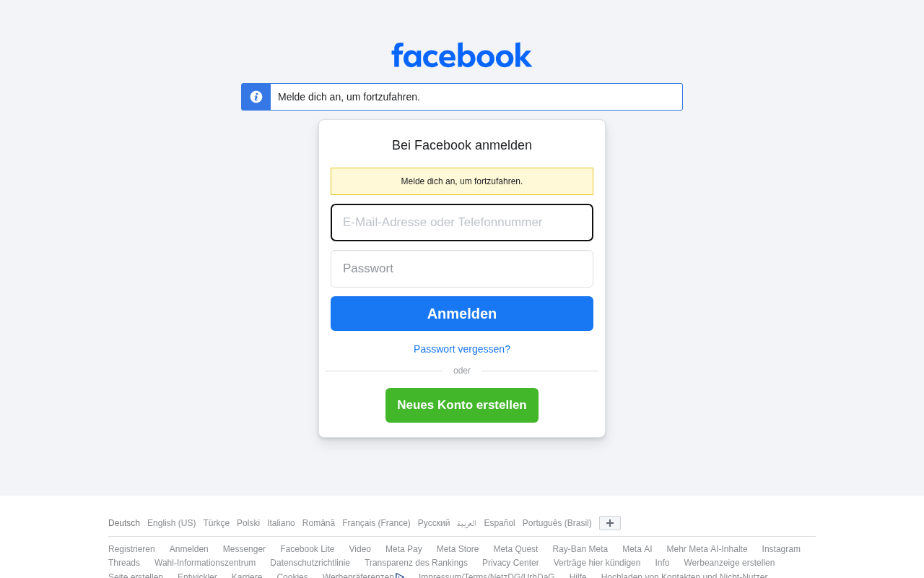Open the Meta Quest footer link
The height and width of the screenshot is (578, 924).
tap(515, 549)
